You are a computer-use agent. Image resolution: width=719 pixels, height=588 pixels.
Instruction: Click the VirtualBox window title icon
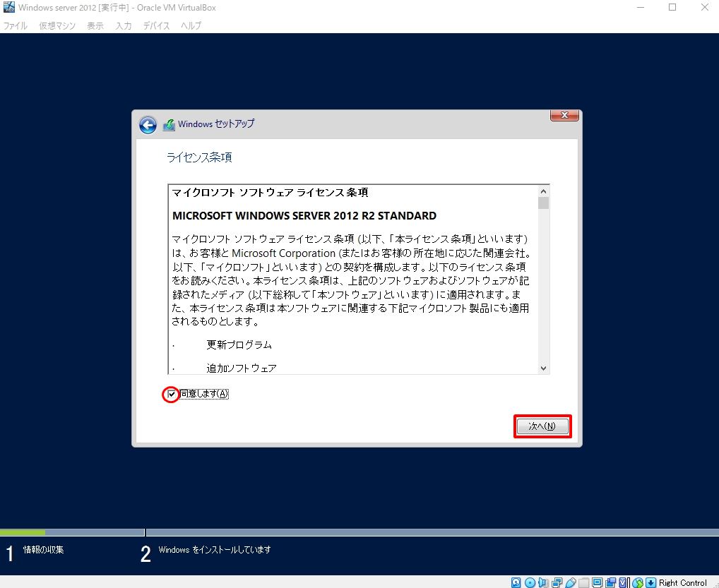tap(8, 7)
